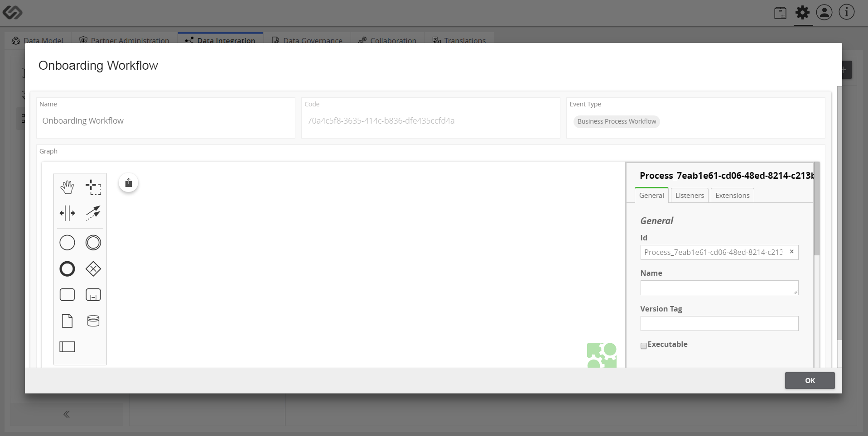
Task: Open the info icon in header
Action: (x=846, y=12)
